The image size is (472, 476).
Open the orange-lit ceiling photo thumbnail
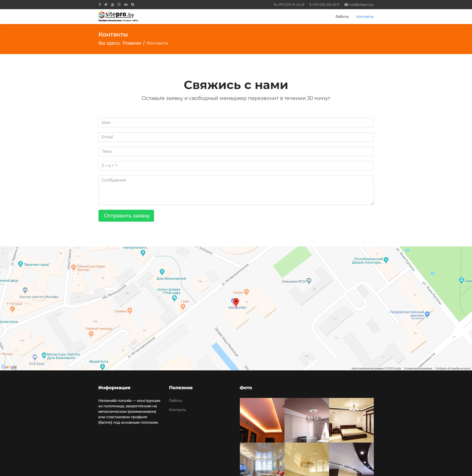tap(262, 420)
